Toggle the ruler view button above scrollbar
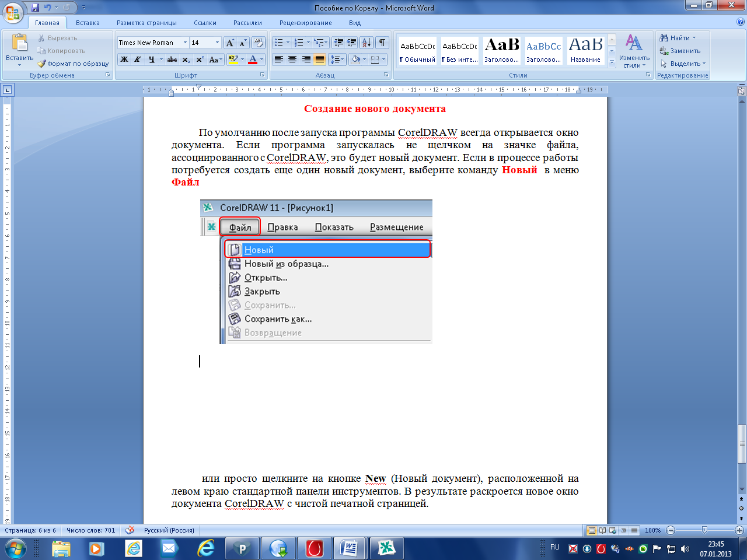This screenshot has width=747, height=560. [x=742, y=90]
